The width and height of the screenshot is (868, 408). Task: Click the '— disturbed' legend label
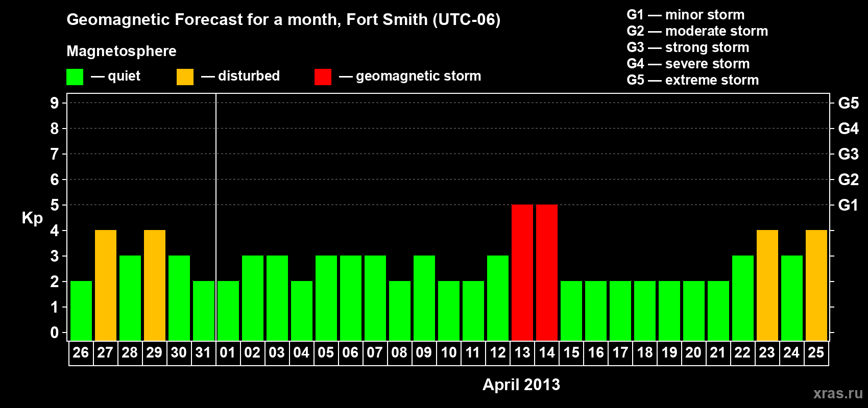click(x=240, y=76)
